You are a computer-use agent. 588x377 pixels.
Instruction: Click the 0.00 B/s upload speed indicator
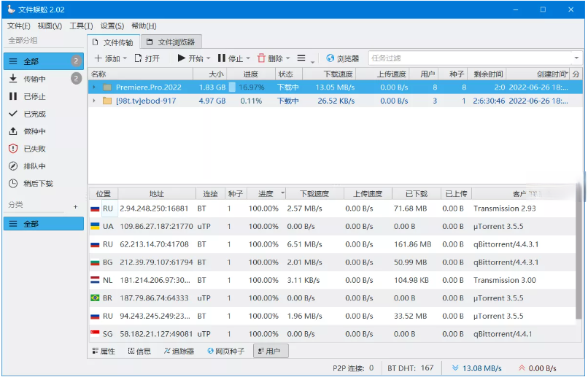537,368
